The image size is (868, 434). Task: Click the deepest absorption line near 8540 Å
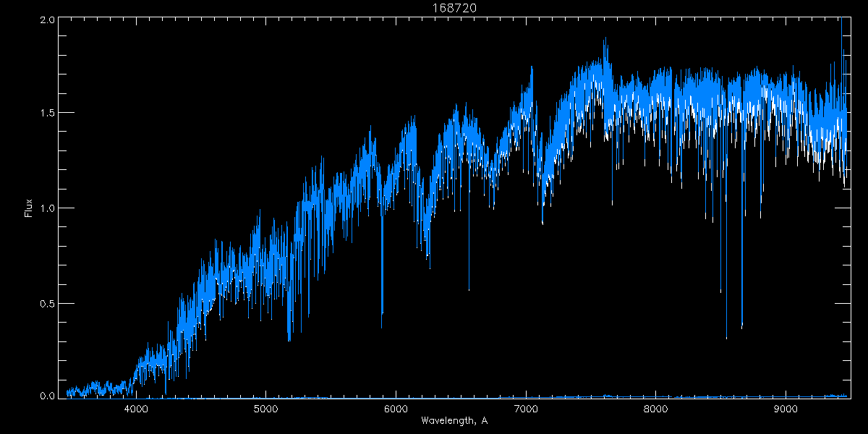[726, 336]
